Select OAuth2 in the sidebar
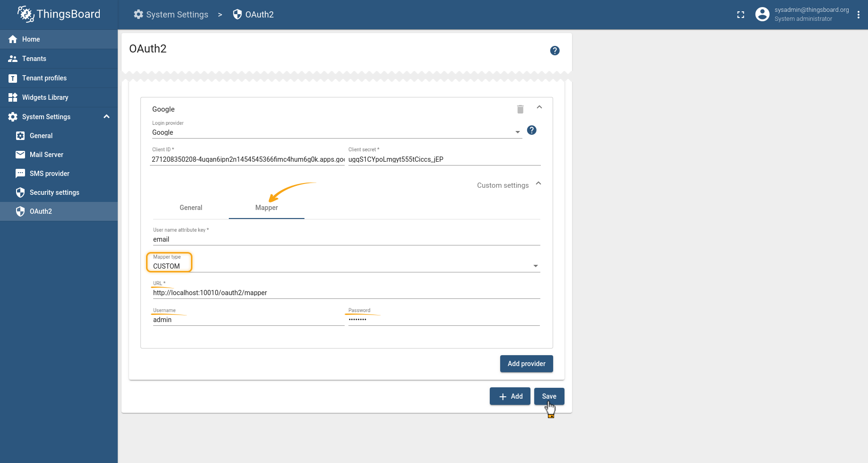 (59, 211)
